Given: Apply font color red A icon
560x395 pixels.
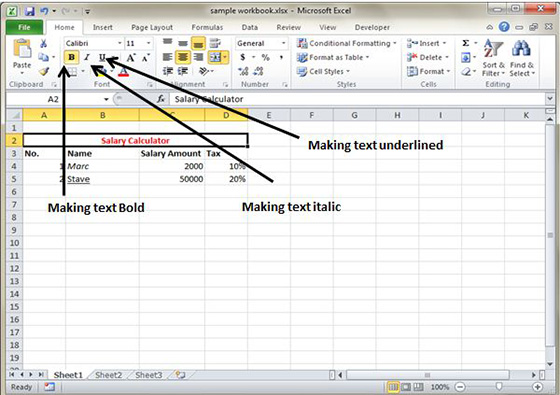Looking at the screenshot, I should pos(123,71).
